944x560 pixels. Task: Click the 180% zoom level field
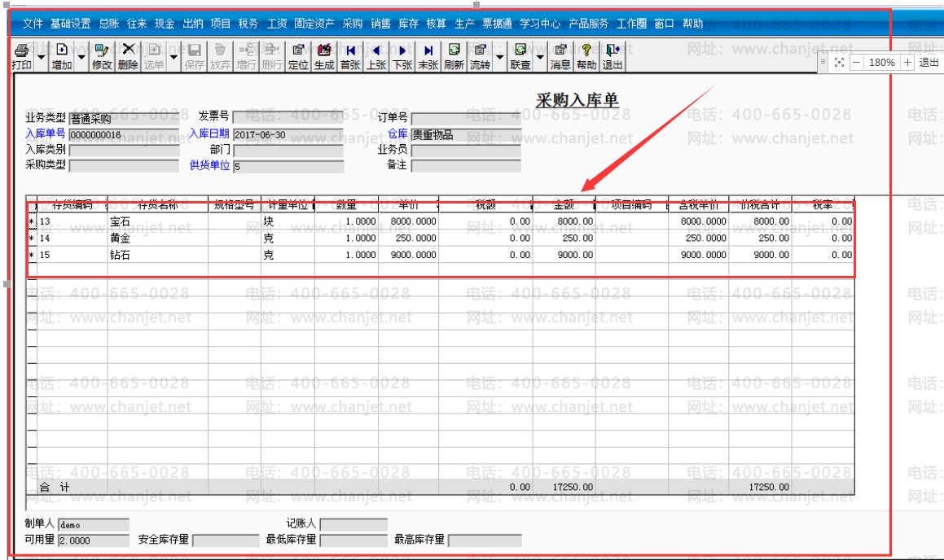[882, 62]
